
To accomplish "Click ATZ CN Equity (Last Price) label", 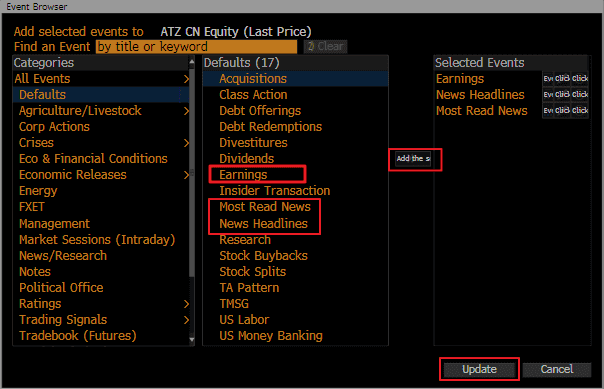I will click(x=236, y=32).
